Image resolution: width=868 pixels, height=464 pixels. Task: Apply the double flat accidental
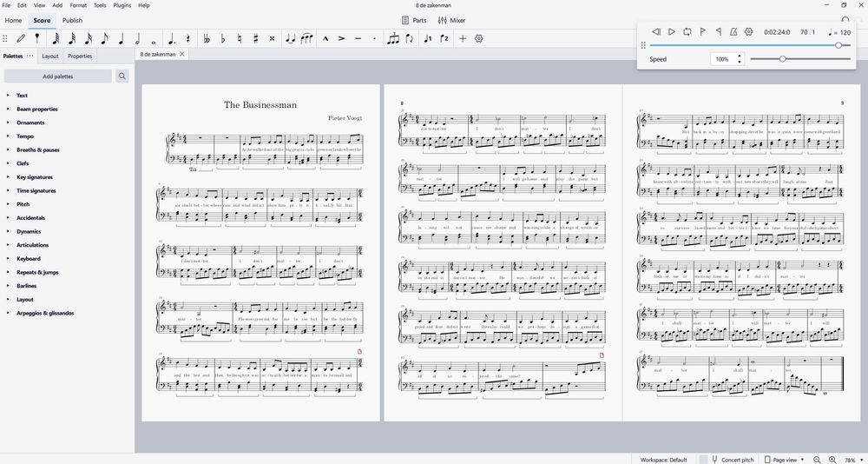pyautogui.click(x=207, y=39)
